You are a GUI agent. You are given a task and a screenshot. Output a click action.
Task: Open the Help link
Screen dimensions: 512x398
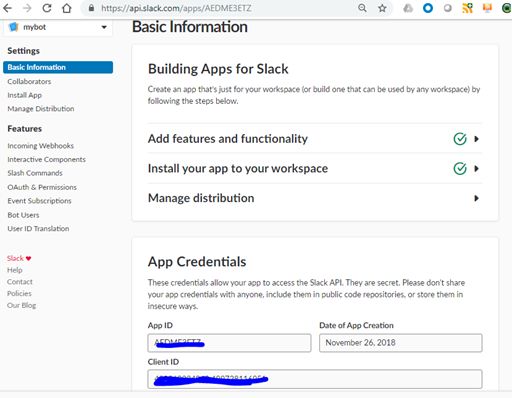pos(15,270)
